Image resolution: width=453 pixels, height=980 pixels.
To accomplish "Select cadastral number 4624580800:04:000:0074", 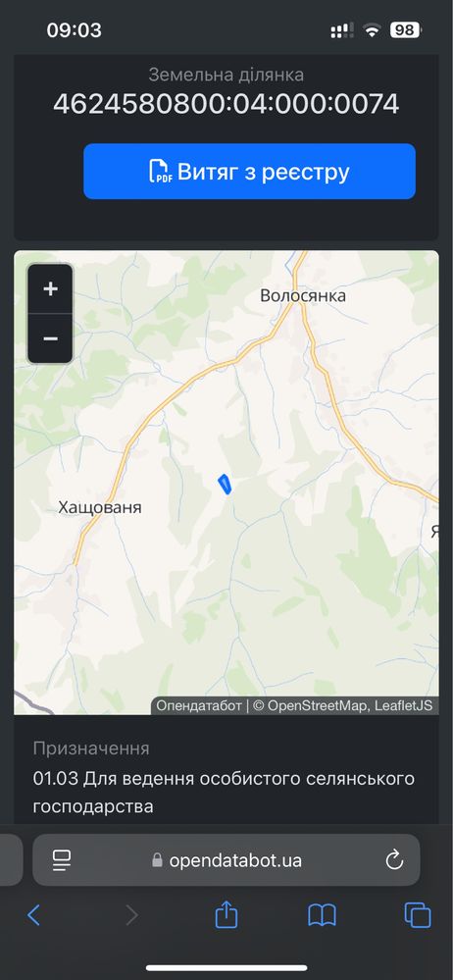I will [x=226, y=104].
